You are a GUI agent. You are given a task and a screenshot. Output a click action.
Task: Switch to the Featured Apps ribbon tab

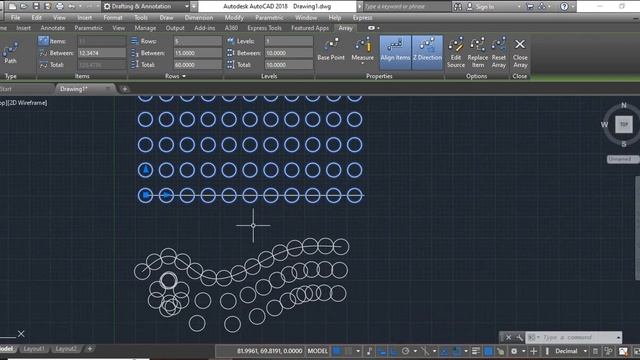point(310,28)
